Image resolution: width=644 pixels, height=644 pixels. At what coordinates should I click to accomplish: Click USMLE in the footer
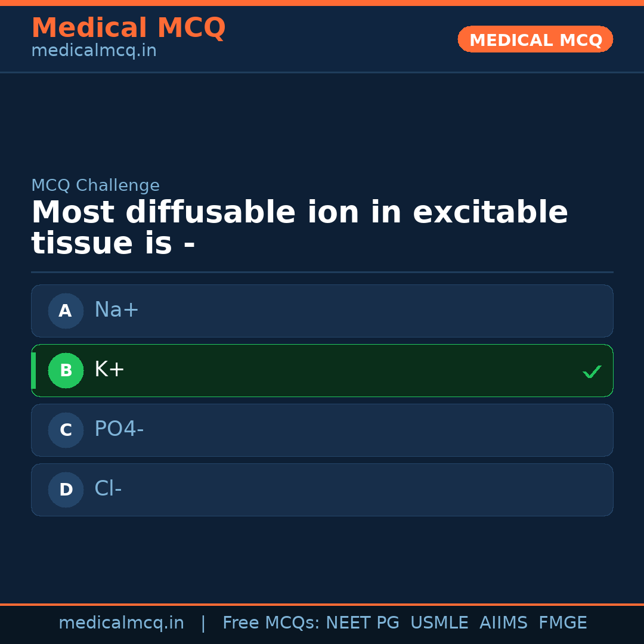coord(439,623)
